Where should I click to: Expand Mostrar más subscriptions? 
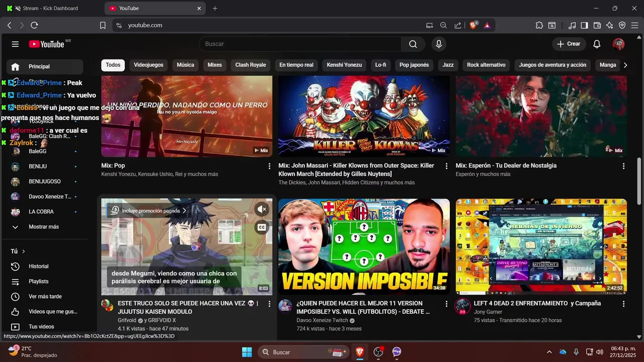click(x=45, y=227)
